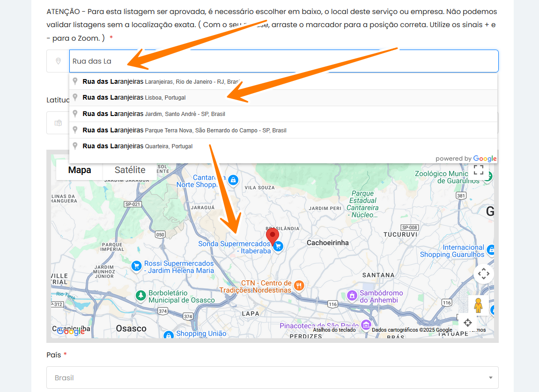Click the red location marker pin
This screenshot has width=539, height=392.
pos(273,237)
